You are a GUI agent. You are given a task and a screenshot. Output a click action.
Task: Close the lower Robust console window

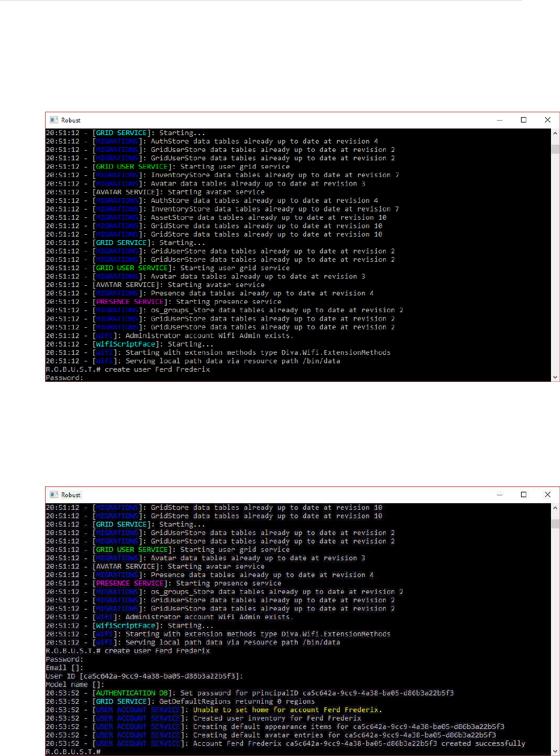(x=547, y=495)
